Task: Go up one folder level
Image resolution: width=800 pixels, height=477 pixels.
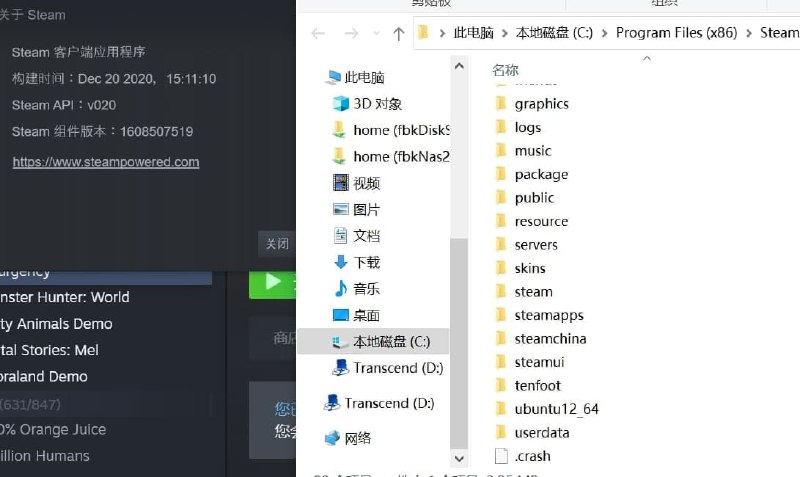Action: tap(398, 34)
